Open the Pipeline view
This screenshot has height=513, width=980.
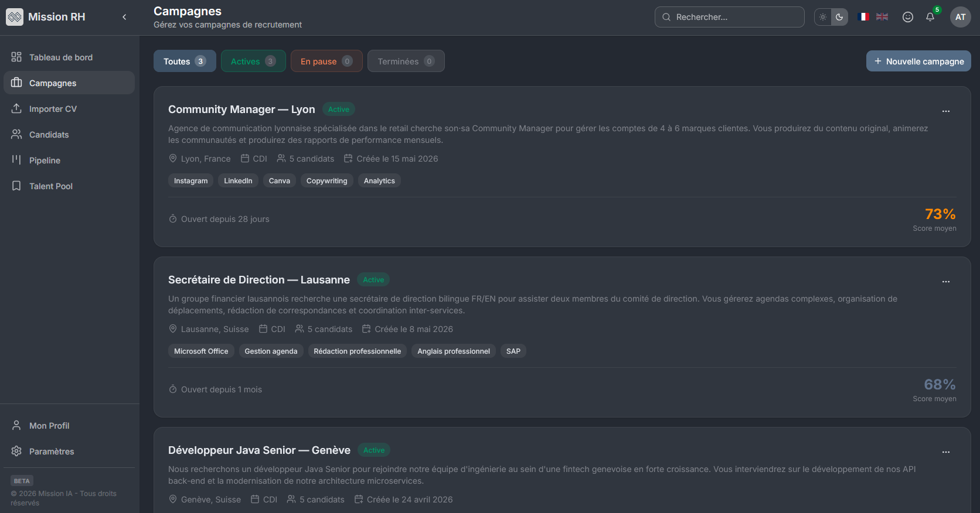tap(69, 160)
